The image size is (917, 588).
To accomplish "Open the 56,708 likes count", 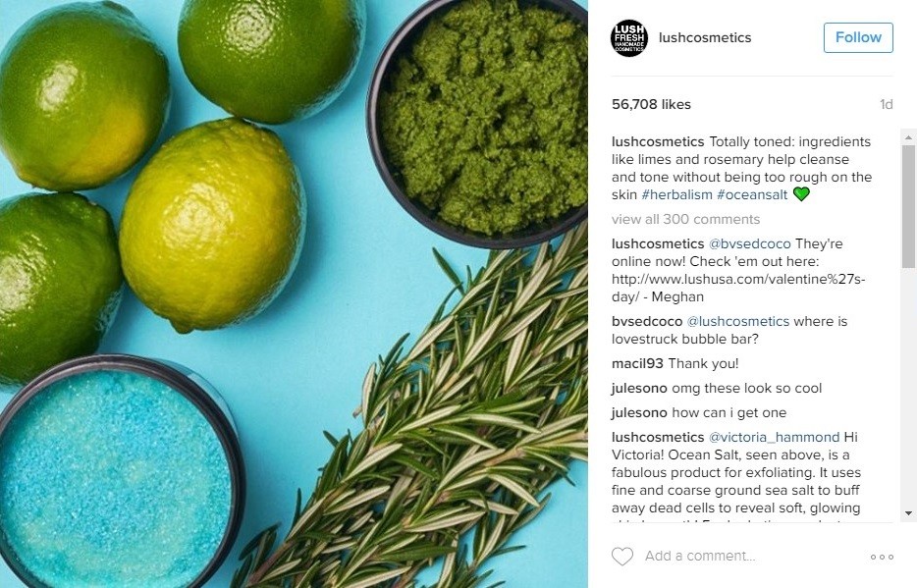I will tap(651, 104).
